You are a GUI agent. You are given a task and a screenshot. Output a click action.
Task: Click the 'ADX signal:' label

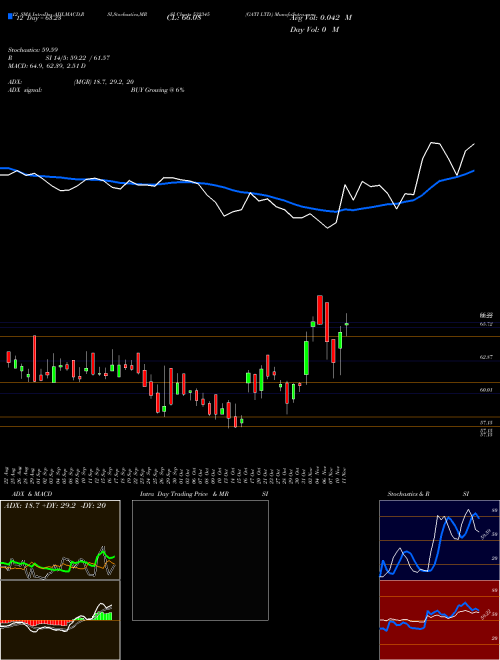point(25,90)
